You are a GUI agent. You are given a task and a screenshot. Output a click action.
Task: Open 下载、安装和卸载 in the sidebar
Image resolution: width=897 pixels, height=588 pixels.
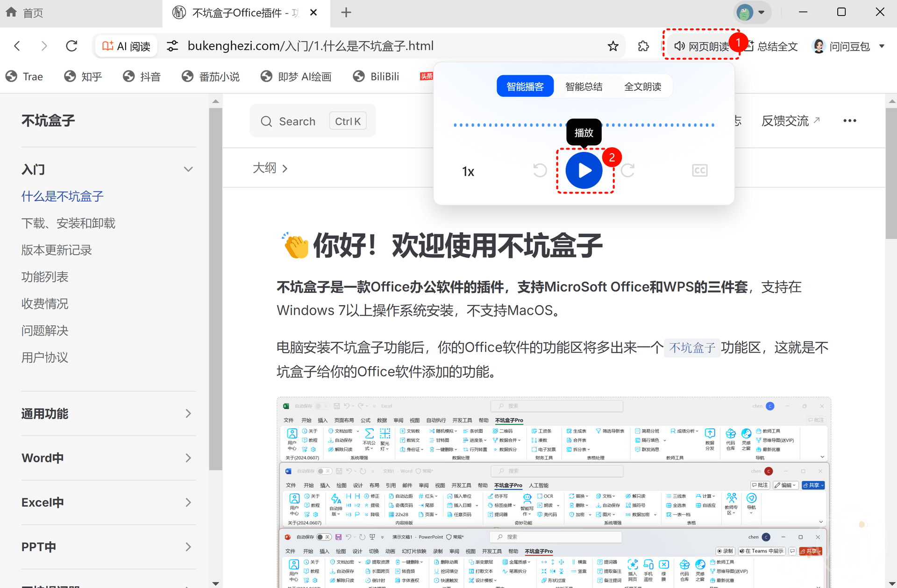(x=68, y=223)
